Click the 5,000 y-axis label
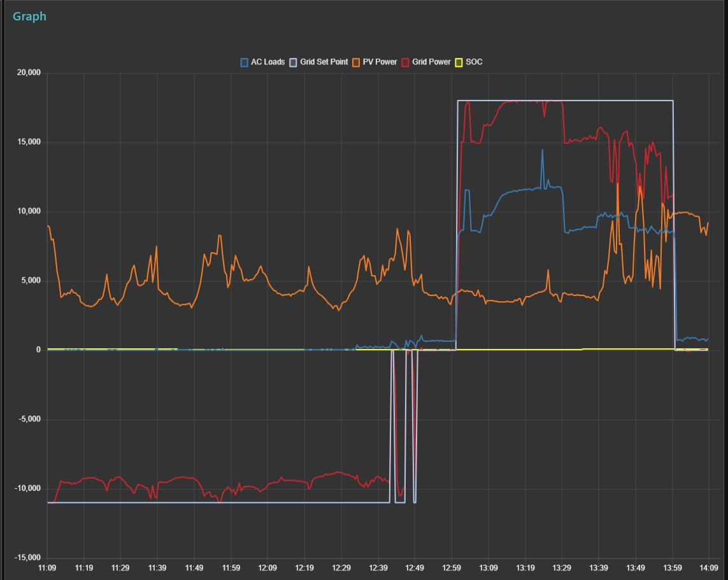728x580 pixels. click(31, 280)
